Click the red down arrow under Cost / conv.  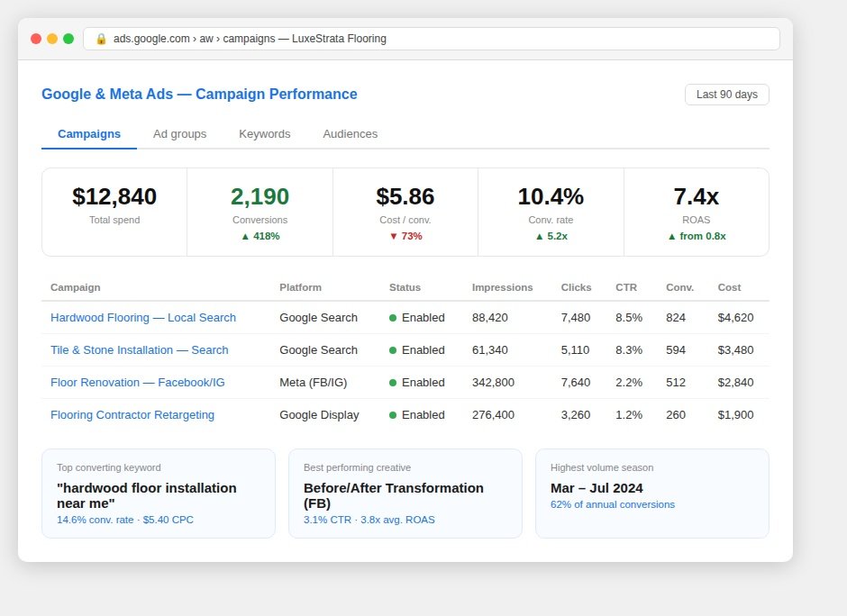(x=393, y=237)
